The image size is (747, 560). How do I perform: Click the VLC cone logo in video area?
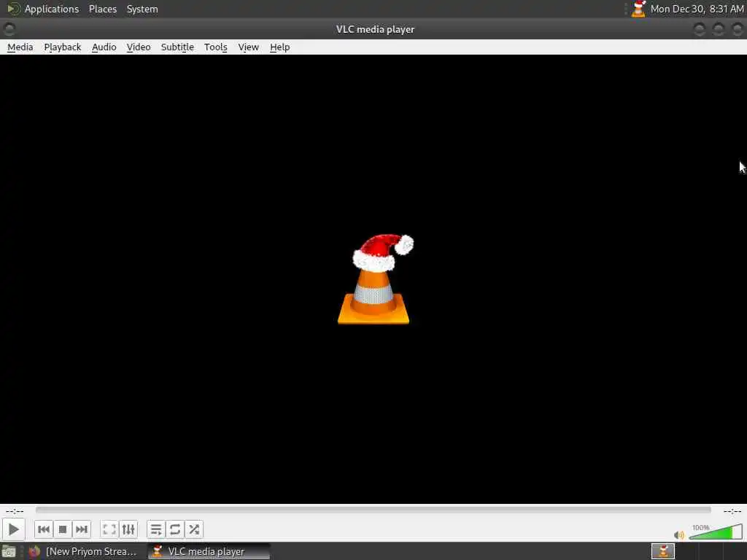(x=376, y=279)
